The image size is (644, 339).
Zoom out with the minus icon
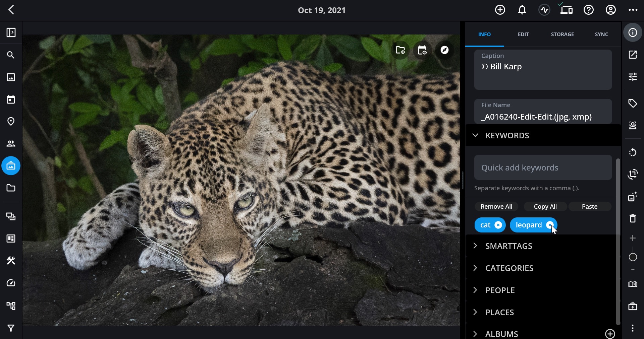[633, 270]
